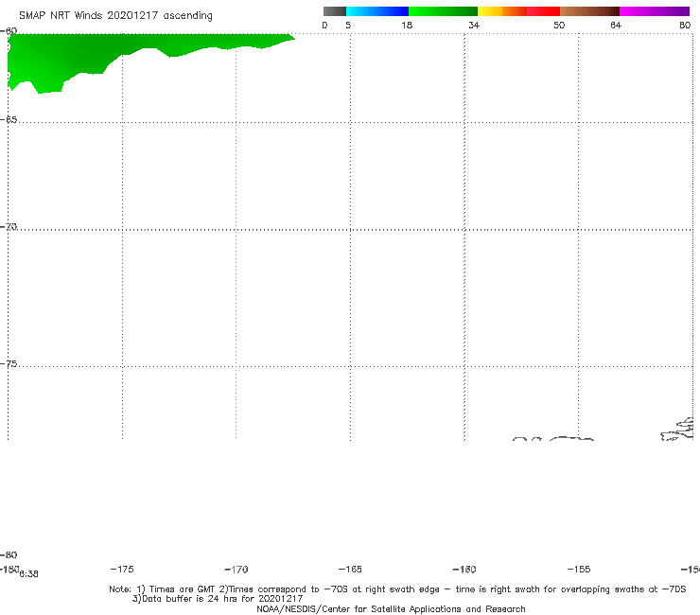Click the jagged coastline outline at right edge

tap(677, 430)
